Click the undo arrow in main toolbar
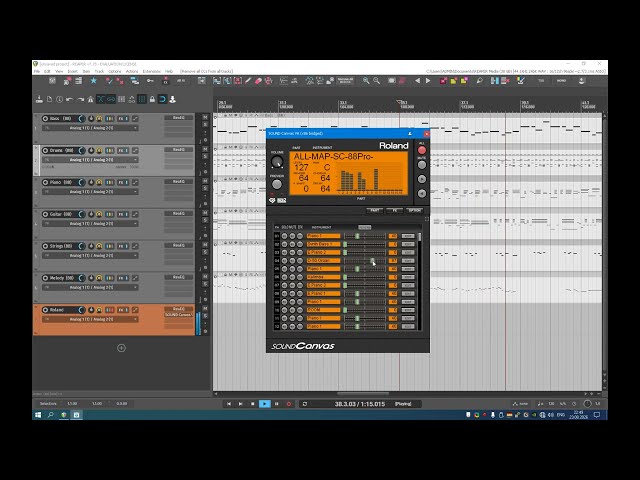This screenshot has height=480, width=640. point(69,99)
